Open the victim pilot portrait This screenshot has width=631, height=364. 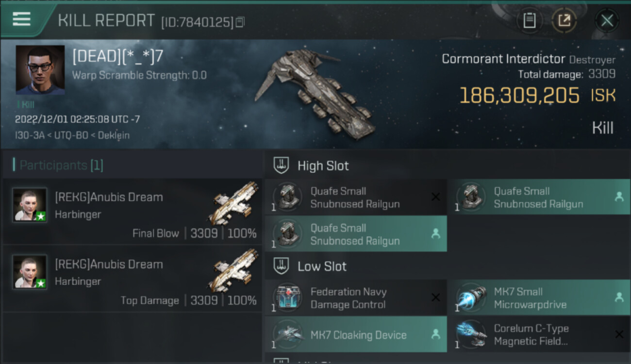(x=40, y=70)
